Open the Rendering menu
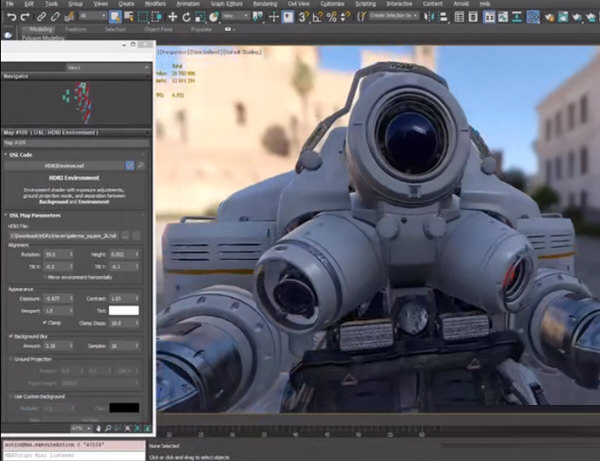This screenshot has height=461, width=600. [265, 4]
